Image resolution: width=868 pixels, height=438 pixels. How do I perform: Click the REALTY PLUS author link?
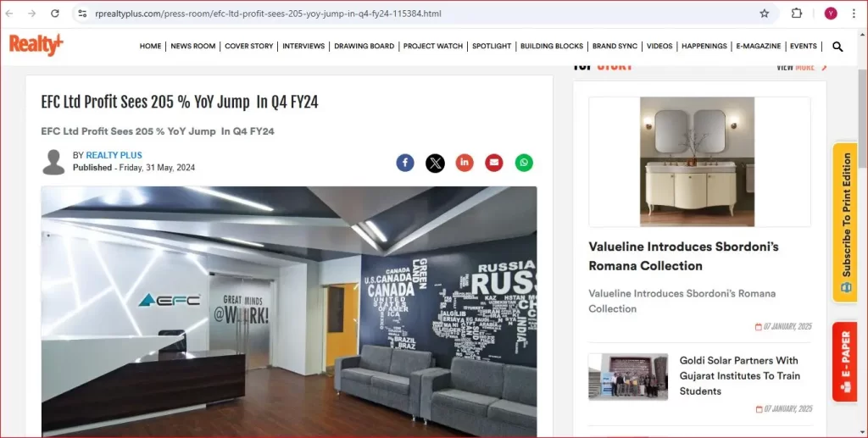tap(114, 155)
